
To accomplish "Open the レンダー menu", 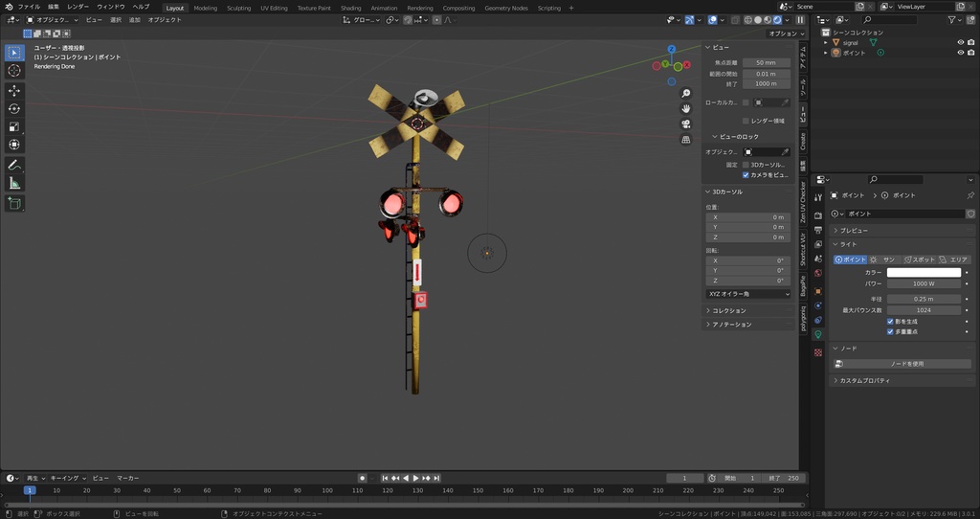I will pyautogui.click(x=78, y=7).
